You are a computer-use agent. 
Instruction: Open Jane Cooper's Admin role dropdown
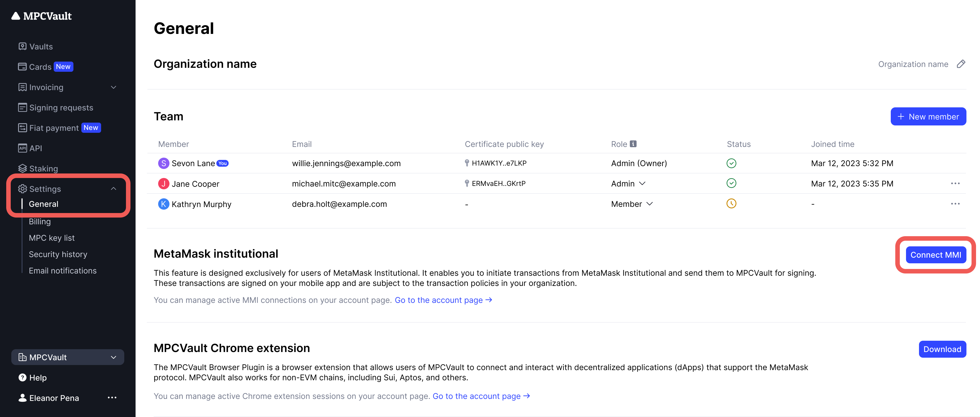click(x=628, y=184)
